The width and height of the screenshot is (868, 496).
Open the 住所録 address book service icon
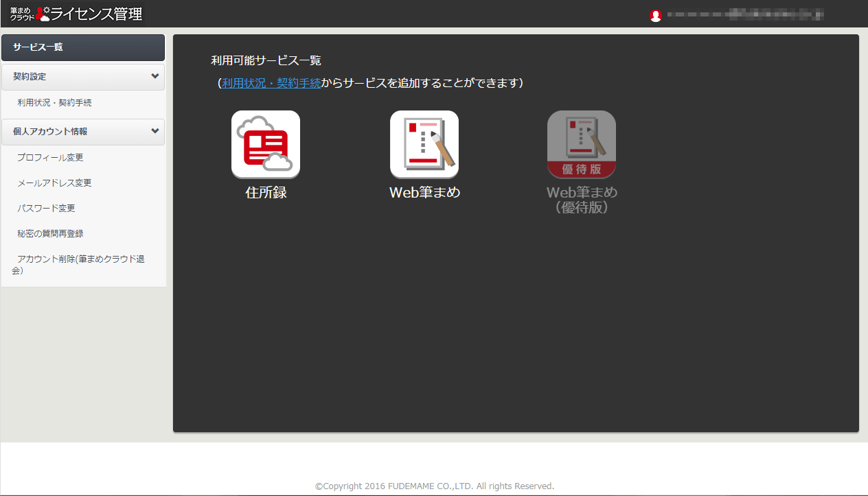coord(266,144)
